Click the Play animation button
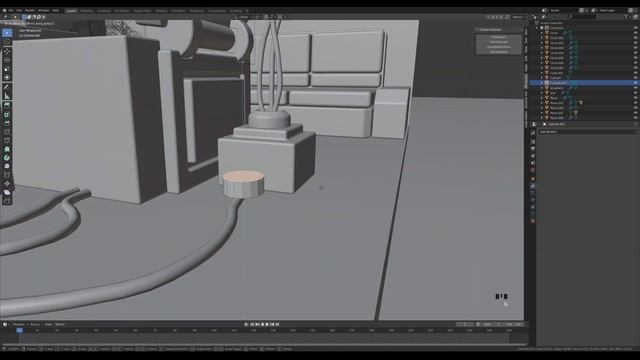 [x=267, y=324]
